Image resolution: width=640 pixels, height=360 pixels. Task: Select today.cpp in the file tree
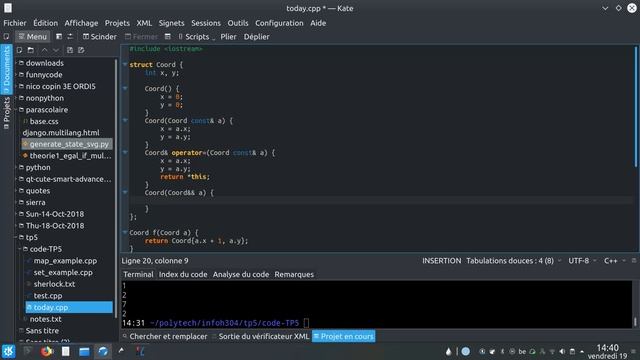click(69, 307)
